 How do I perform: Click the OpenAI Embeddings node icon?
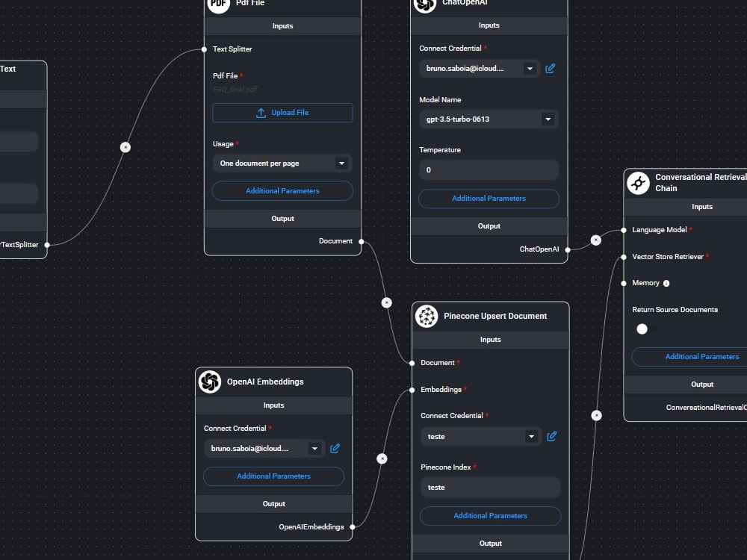210,382
